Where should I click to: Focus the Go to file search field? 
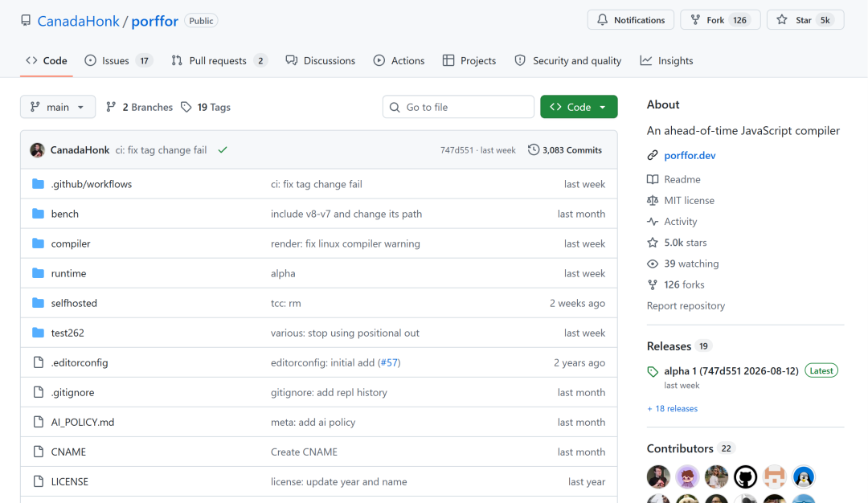(x=458, y=107)
